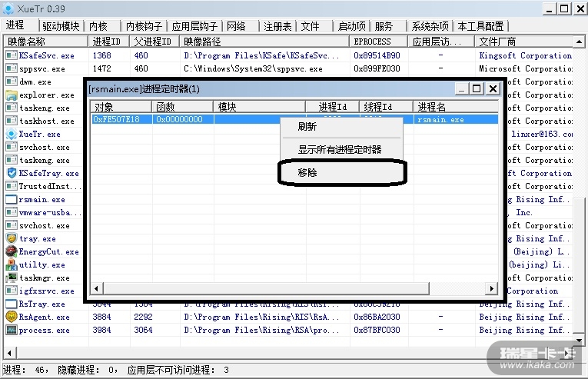Click rsmain.exe in timer dialog process name
588x379 pixels.
coord(440,120)
